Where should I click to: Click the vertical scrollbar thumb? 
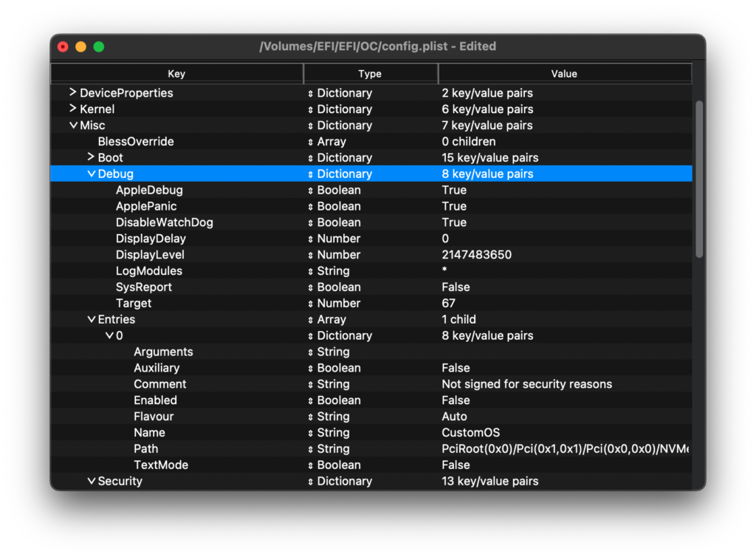699,179
